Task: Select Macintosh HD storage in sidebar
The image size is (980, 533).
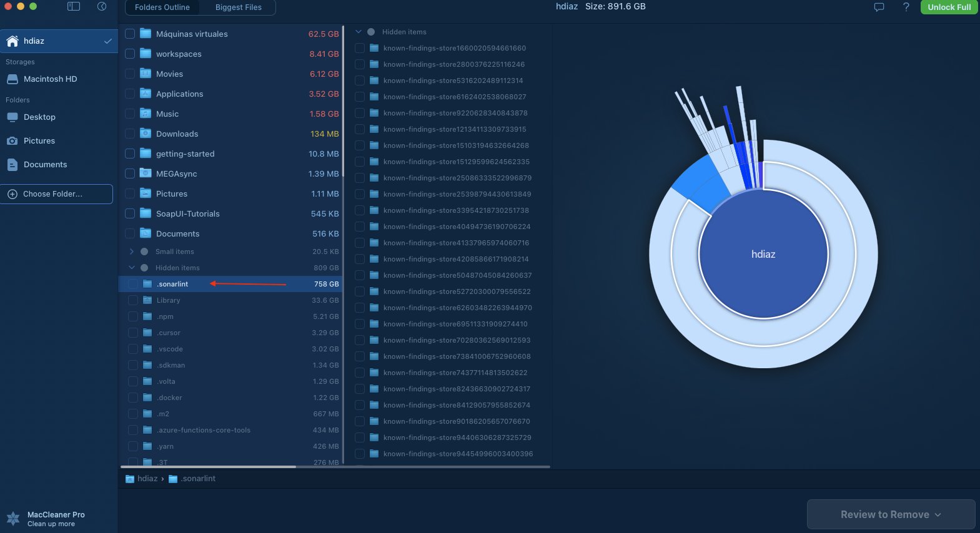Action: tap(50, 79)
